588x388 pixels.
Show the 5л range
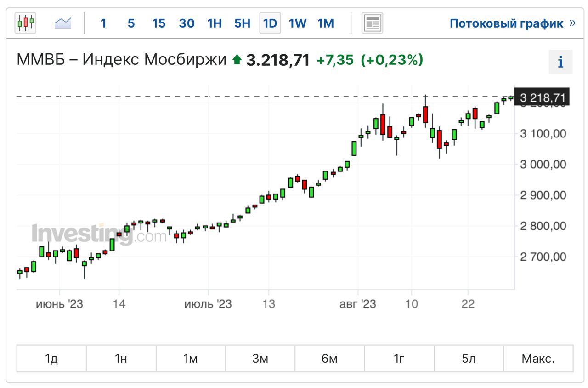(469, 359)
